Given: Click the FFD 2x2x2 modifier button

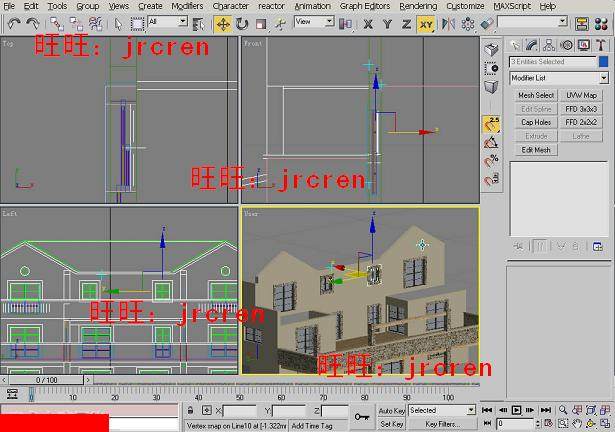Looking at the screenshot, I should tap(581, 122).
